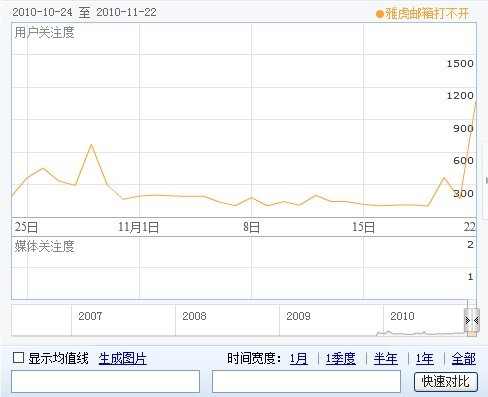Select 2007 on the overview timeline
Image resolution: width=488 pixels, height=397 pixels.
point(90,316)
